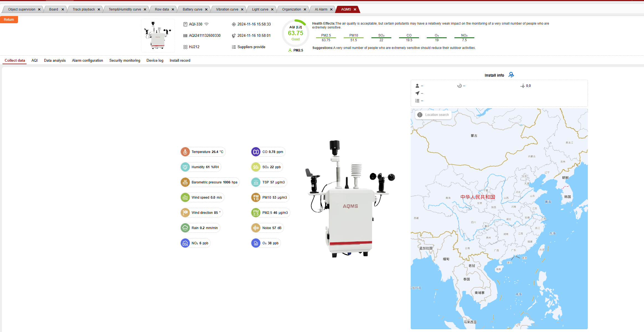Click the Wind direction indicator icon

185,213
